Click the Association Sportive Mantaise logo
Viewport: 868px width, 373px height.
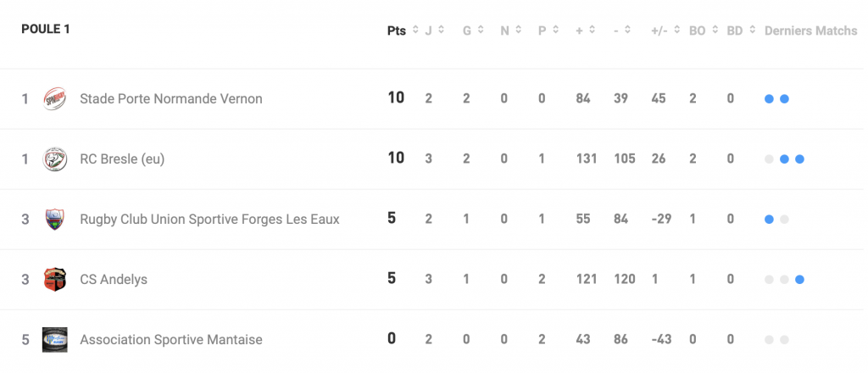tap(55, 339)
